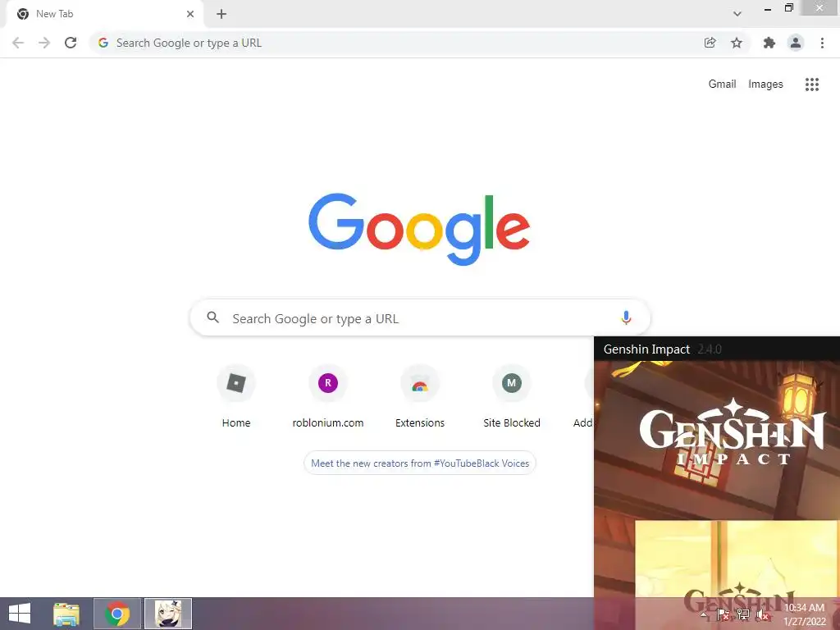The height and width of the screenshot is (630, 840).
Task: Click the Google search box
Action: (420, 318)
